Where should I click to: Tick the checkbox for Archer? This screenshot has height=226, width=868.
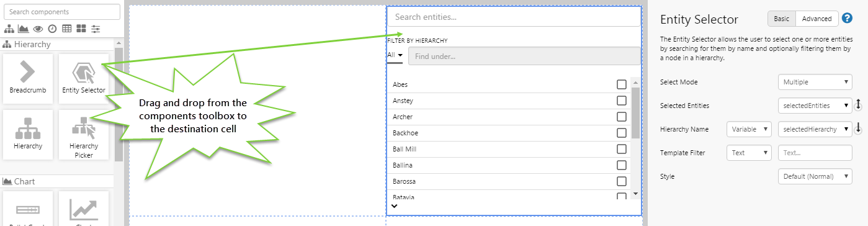point(621,117)
